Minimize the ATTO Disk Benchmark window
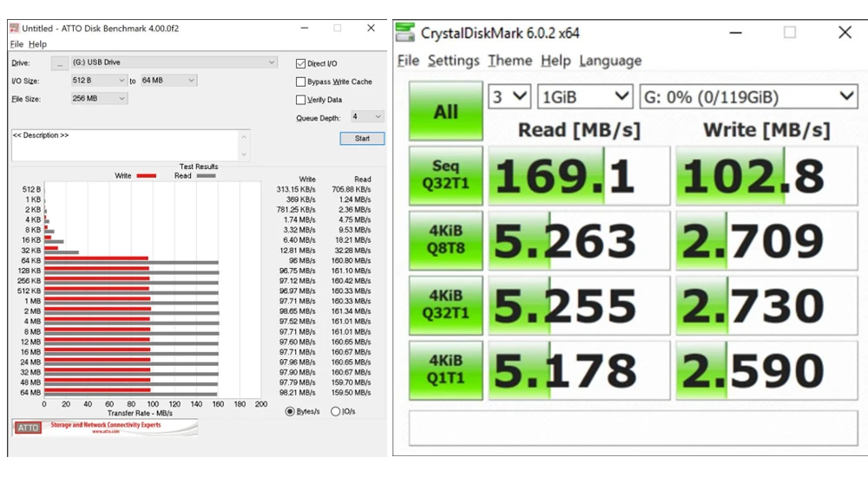This screenshot has width=868, height=477. point(304,29)
